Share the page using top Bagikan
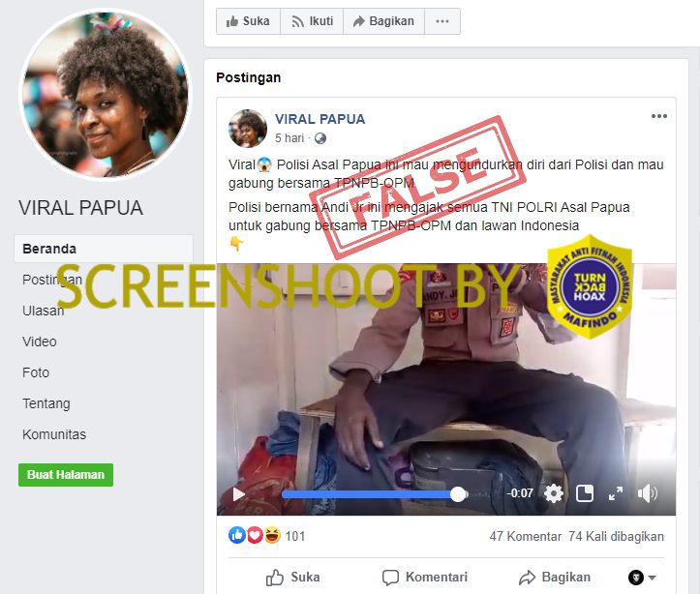 click(x=384, y=21)
